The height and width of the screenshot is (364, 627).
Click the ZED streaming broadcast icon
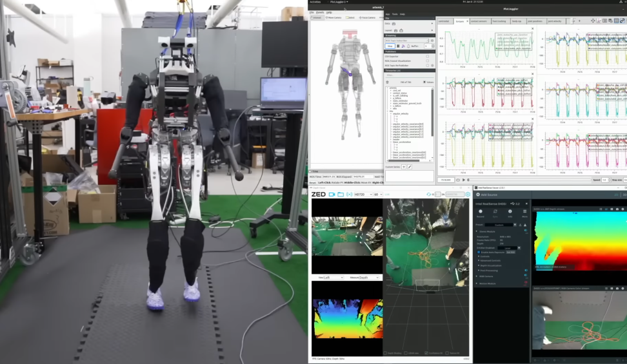pyautogui.click(x=349, y=194)
